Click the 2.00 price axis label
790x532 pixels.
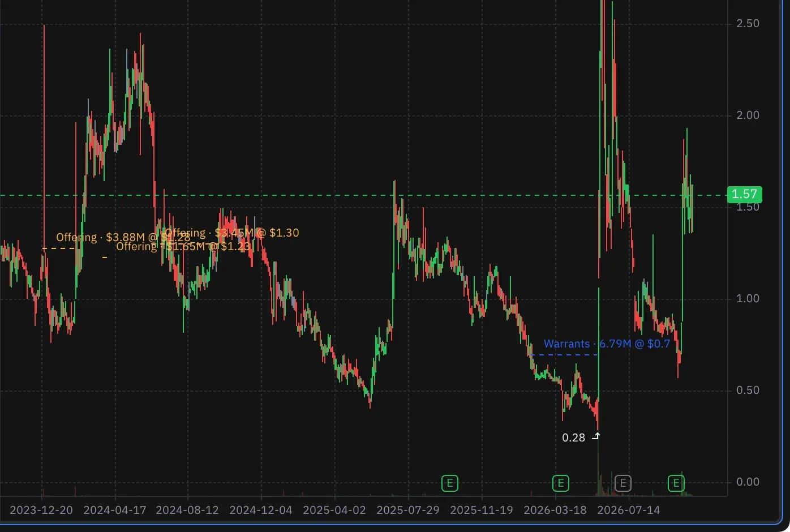pyautogui.click(x=748, y=115)
